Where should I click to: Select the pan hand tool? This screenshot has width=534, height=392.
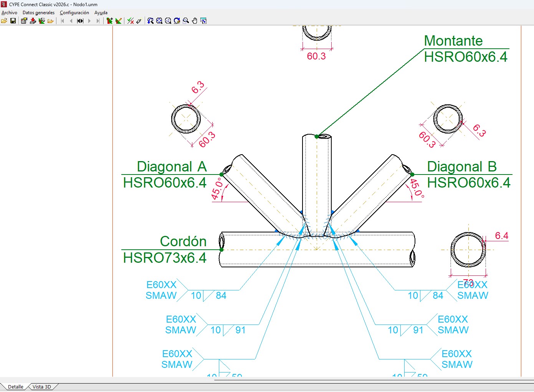point(195,21)
